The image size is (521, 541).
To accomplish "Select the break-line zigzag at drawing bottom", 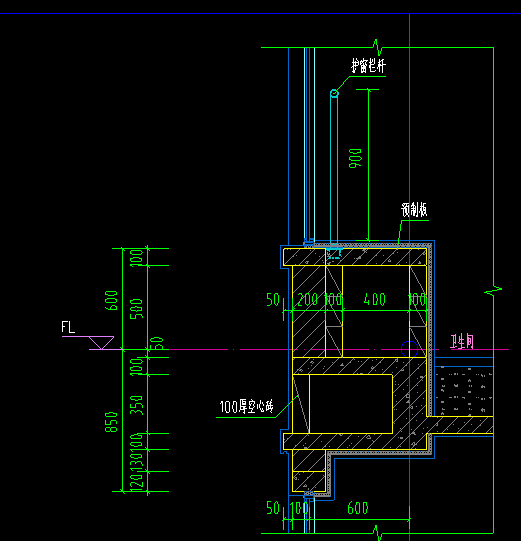I will [x=378, y=533].
